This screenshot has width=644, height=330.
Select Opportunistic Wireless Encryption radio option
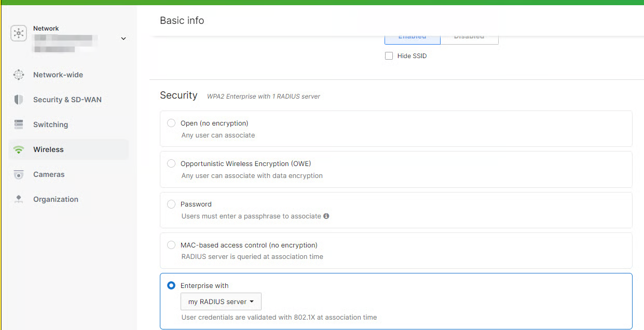tap(171, 163)
